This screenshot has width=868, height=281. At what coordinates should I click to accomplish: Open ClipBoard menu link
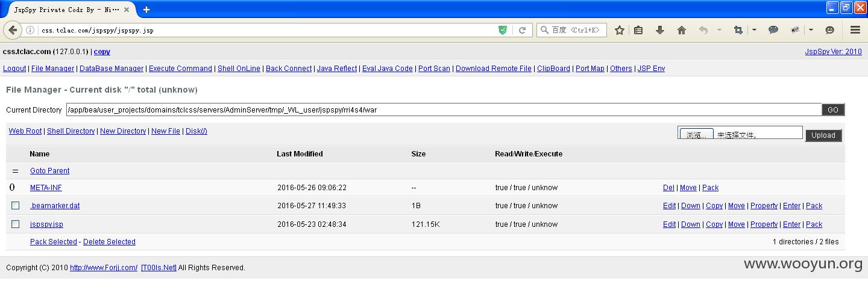tap(553, 69)
